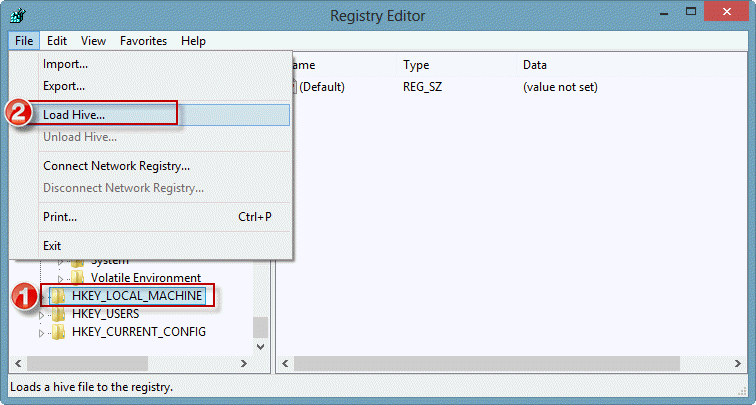
Task: Select the HKEY_LOCAL_MACHINE key label
Action: (138, 296)
